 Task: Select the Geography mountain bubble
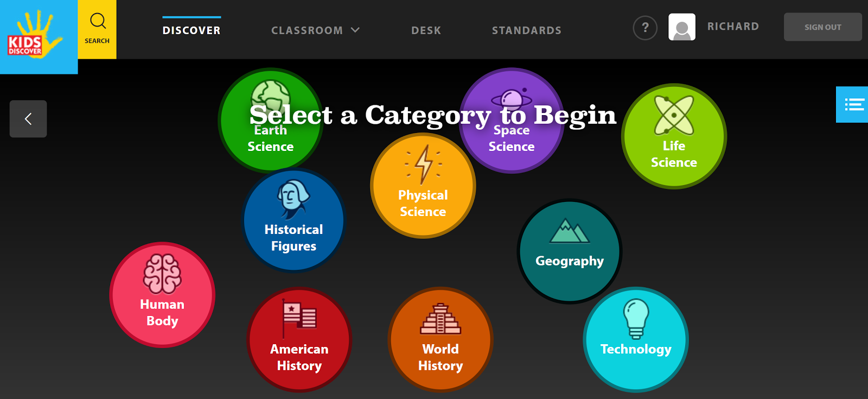pyautogui.click(x=570, y=251)
